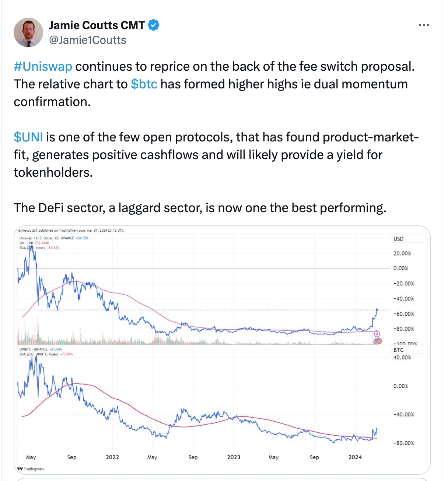This screenshot has width=448, height=481.
Task: Click the @Jamie1Coutts handle
Action: [88, 40]
